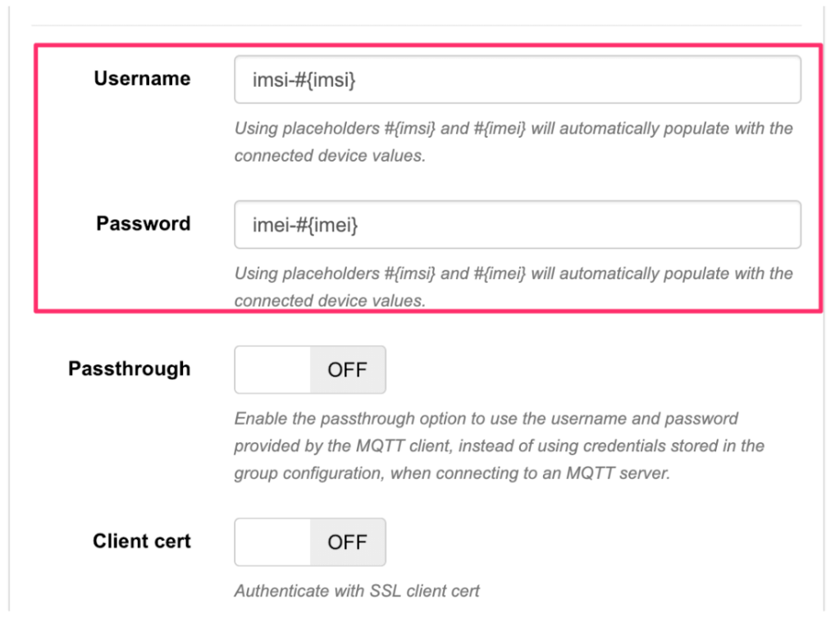Image resolution: width=840 pixels, height=626 pixels.
Task: Toggle Passthrough to use MQTT client credentials
Action: click(310, 369)
